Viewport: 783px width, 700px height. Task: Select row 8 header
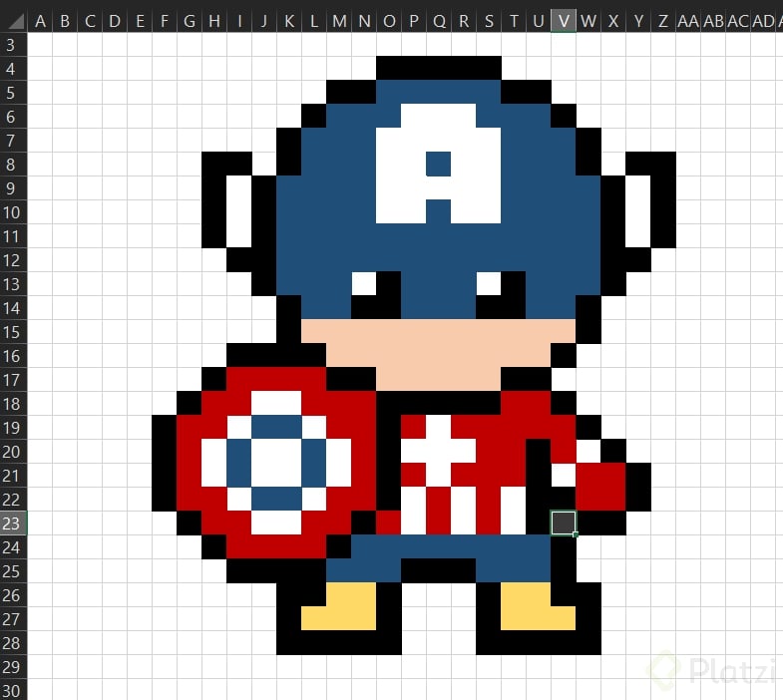(x=14, y=165)
